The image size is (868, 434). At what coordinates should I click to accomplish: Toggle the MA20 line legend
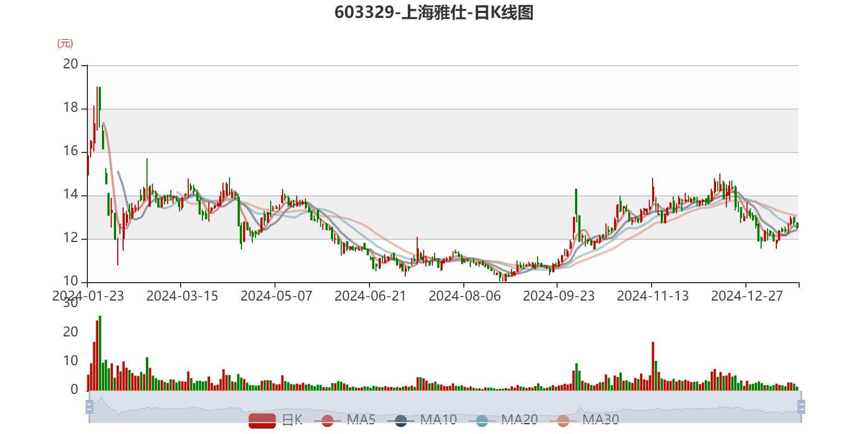click(503, 420)
